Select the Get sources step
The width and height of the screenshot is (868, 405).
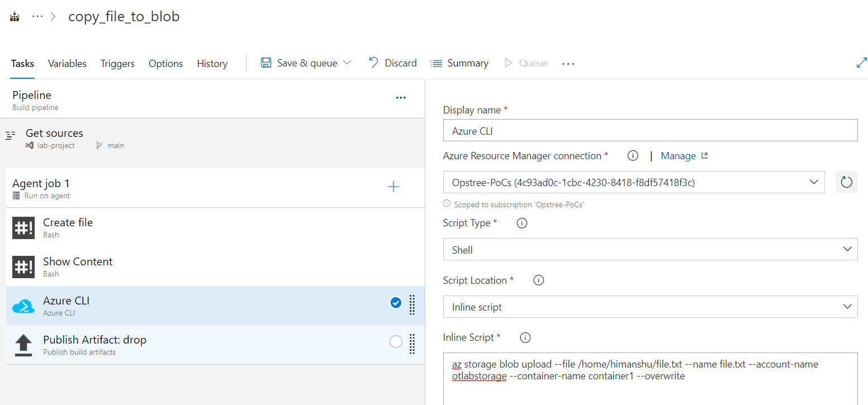tap(212, 139)
